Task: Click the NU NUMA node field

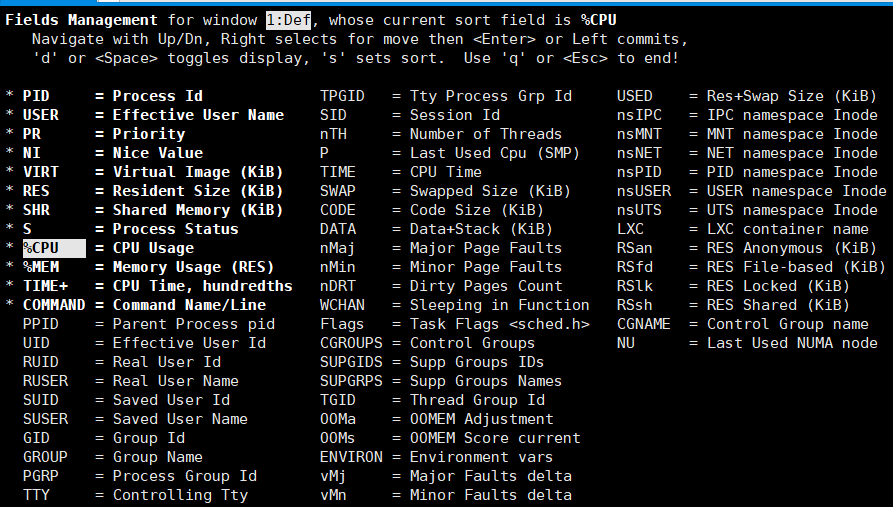Action: click(x=625, y=343)
